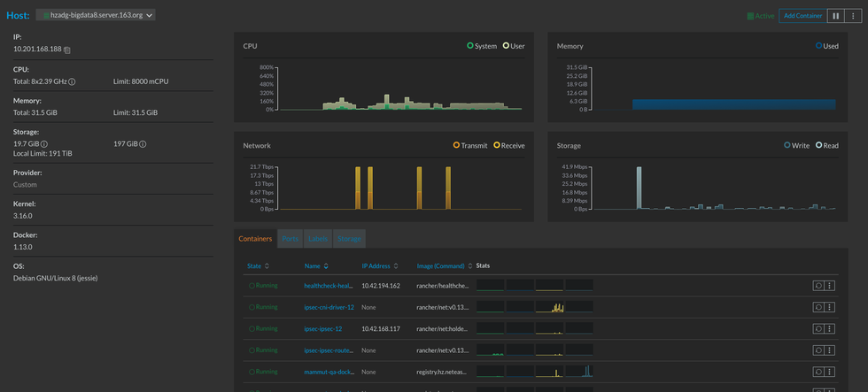
Task: Toggle the Receive series in Network chart
Action: coord(508,145)
